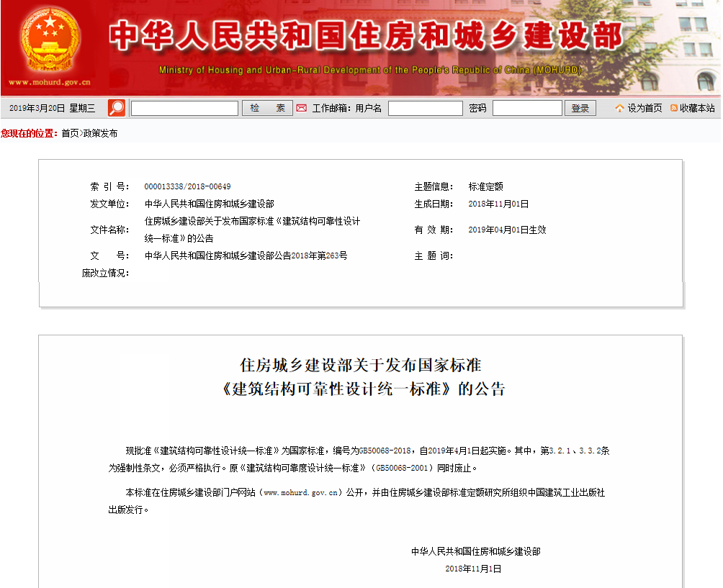723x588 pixels.
Task: Click the date 2019年3月20日 星期三
Action: [52, 108]
